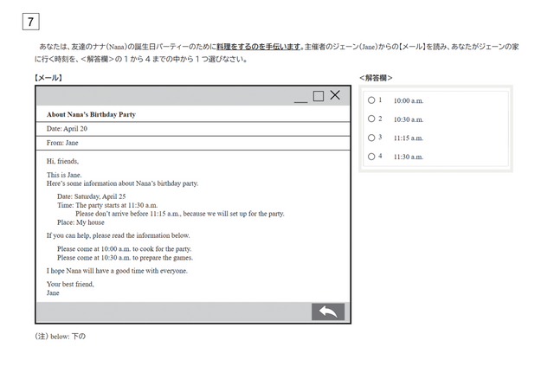Click the boxed question number 7

pyautogui.click(x=30, y=22)
